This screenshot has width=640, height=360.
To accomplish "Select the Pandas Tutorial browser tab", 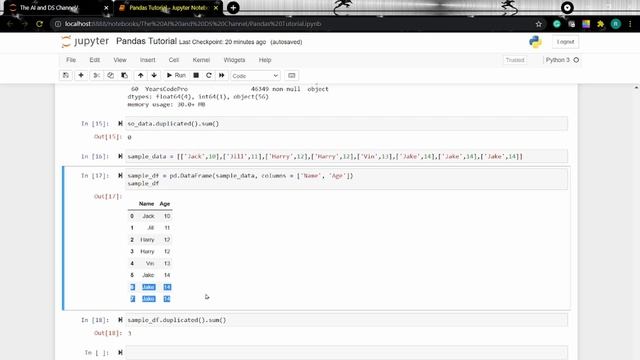I will [x=167, y=8].
